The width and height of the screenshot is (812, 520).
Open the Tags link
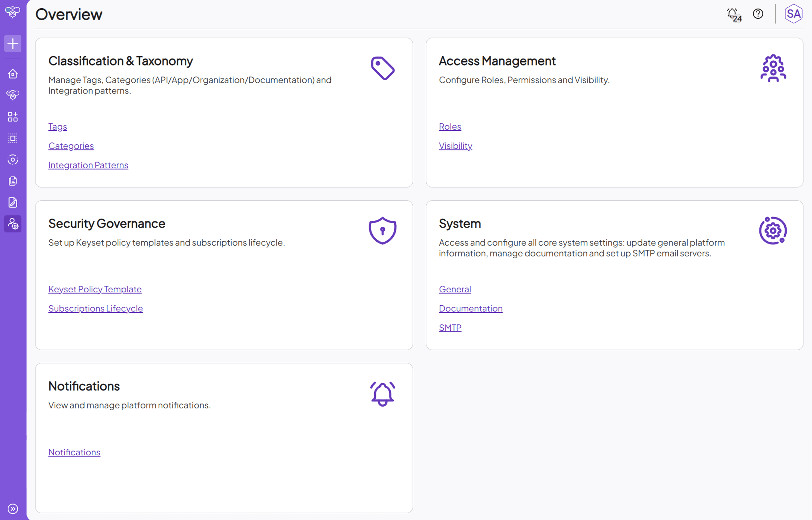click(57, 127)
